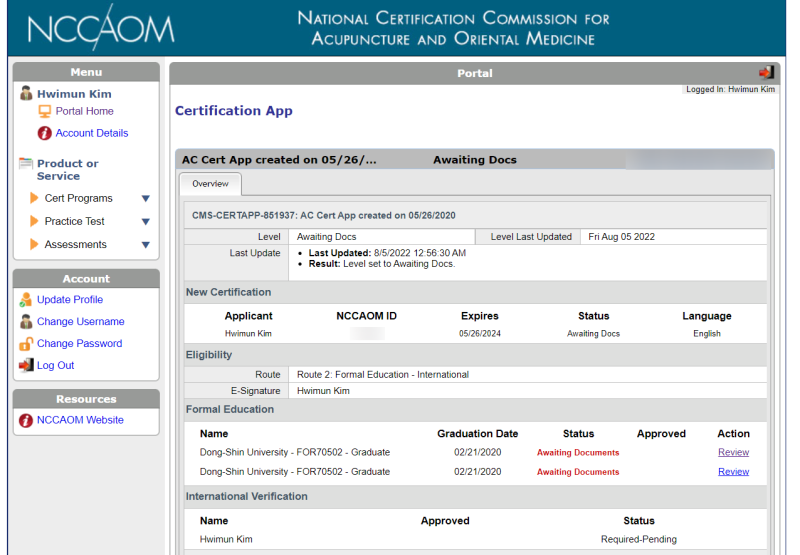The image size is (800, 555).
Task: Click the Log Out door icon
Action: point(26,366)
